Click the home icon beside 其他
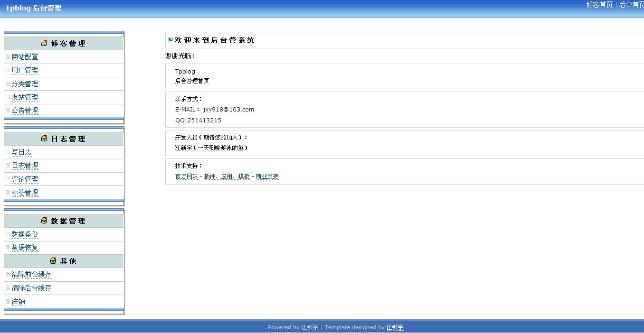 point(53,261)
